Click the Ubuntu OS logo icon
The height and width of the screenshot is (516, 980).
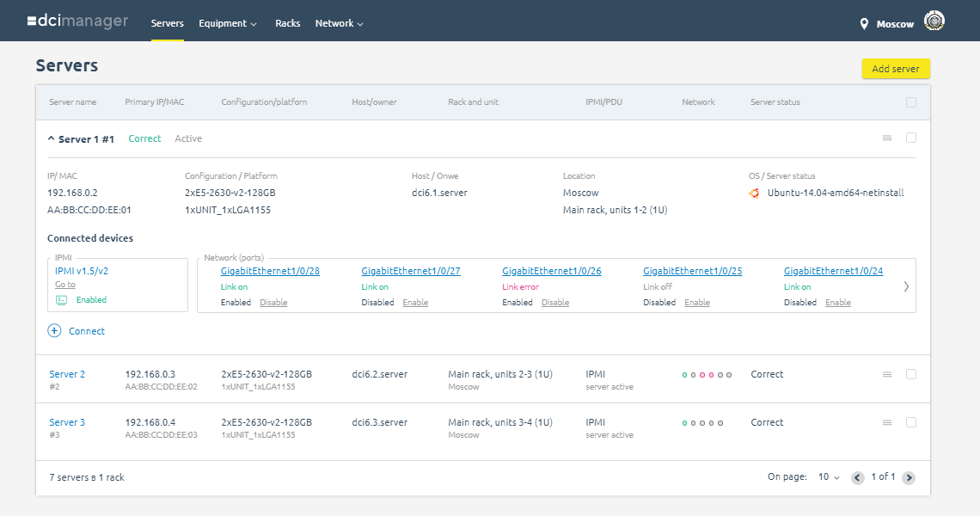755,193
